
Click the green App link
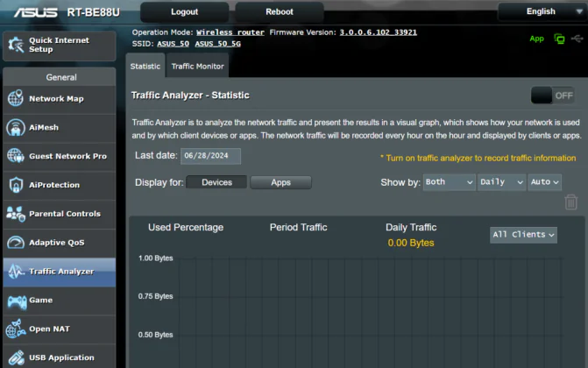tap(536, 39)
